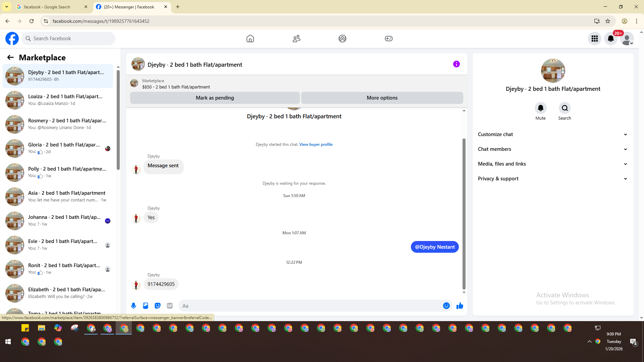View site information icon in the address bar
Viewport: 644px width, 362px height.
pyautogui.click(x=46, y=21)
